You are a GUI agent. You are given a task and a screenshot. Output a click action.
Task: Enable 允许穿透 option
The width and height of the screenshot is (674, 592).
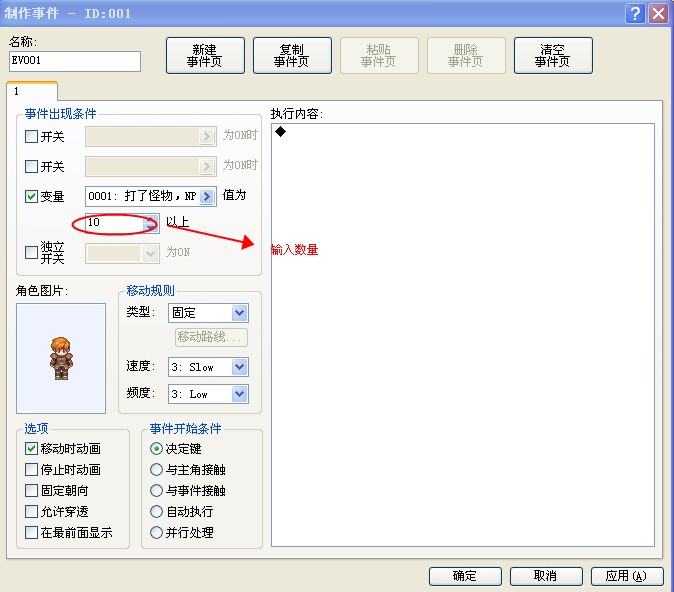coord(31,512)
